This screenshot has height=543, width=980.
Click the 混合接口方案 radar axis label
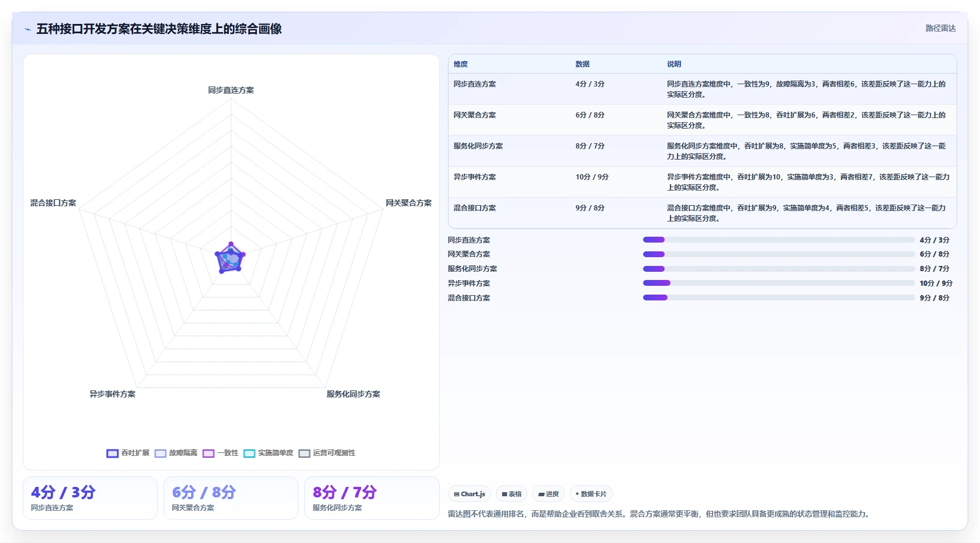tap(53, 203)
